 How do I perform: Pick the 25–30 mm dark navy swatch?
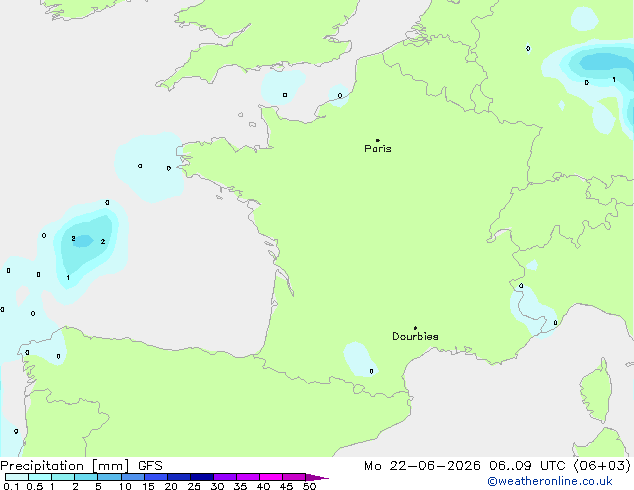tap(202, 477)
